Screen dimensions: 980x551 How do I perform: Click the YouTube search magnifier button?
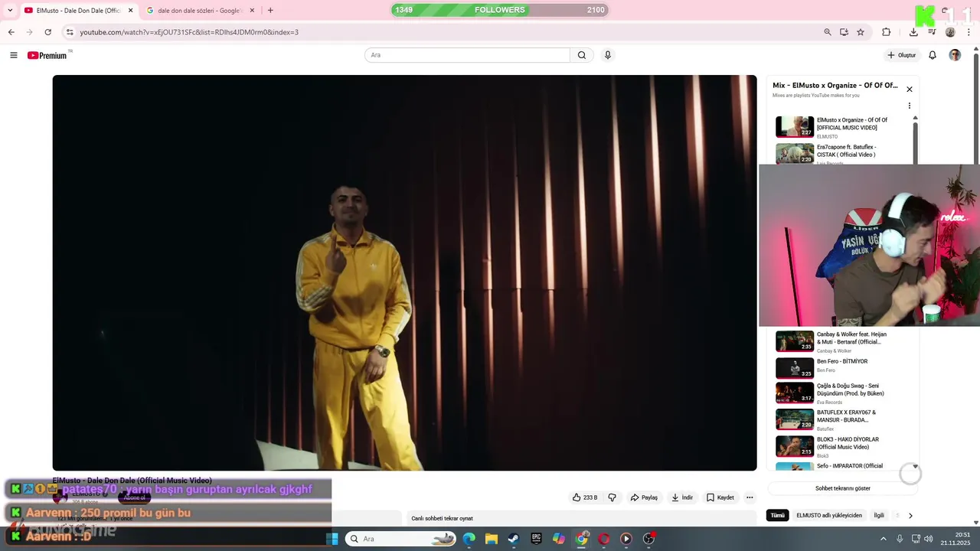(582, 55)
